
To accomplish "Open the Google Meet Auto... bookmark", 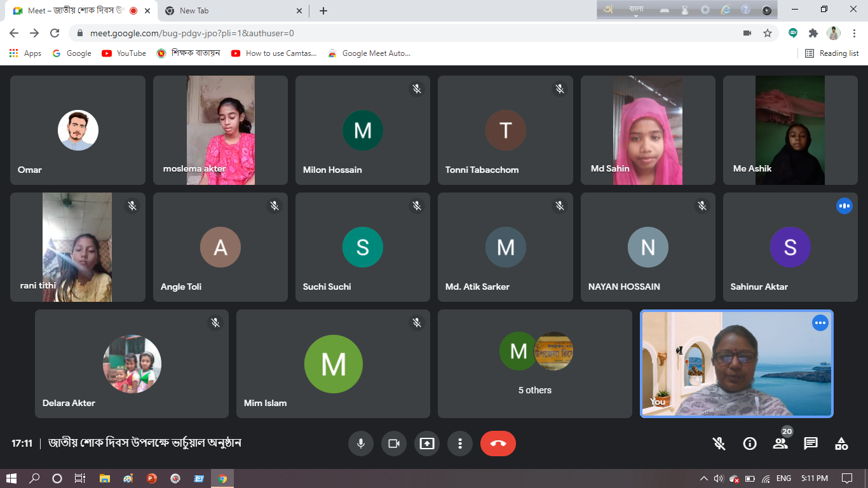I will [x=369, y=53].
